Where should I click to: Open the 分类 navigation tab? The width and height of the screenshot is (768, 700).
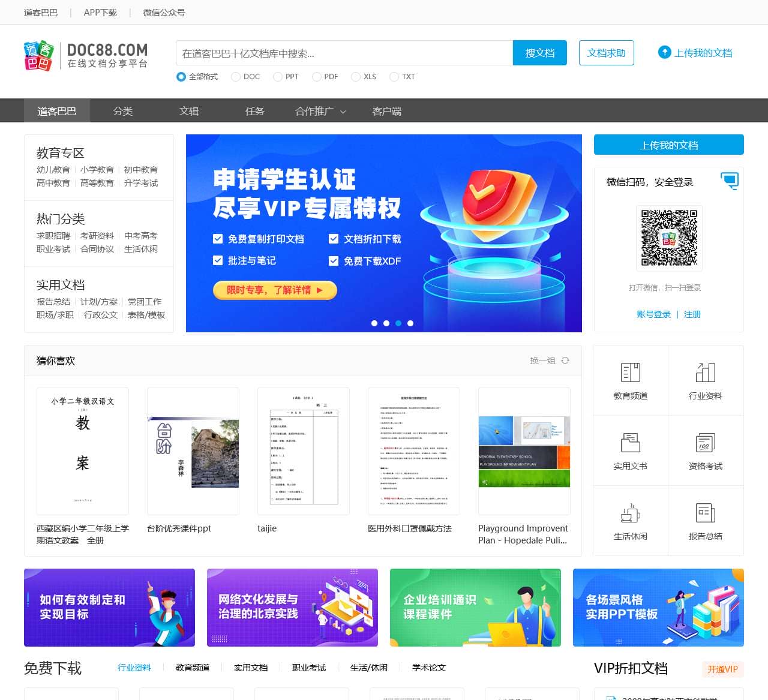[x=123, y=111]
